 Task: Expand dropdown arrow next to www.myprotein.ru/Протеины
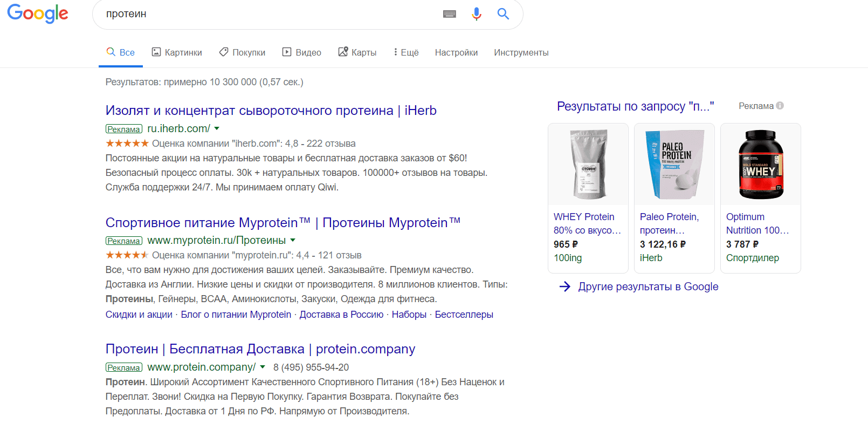pyautogui.click(x=293, y=240)
